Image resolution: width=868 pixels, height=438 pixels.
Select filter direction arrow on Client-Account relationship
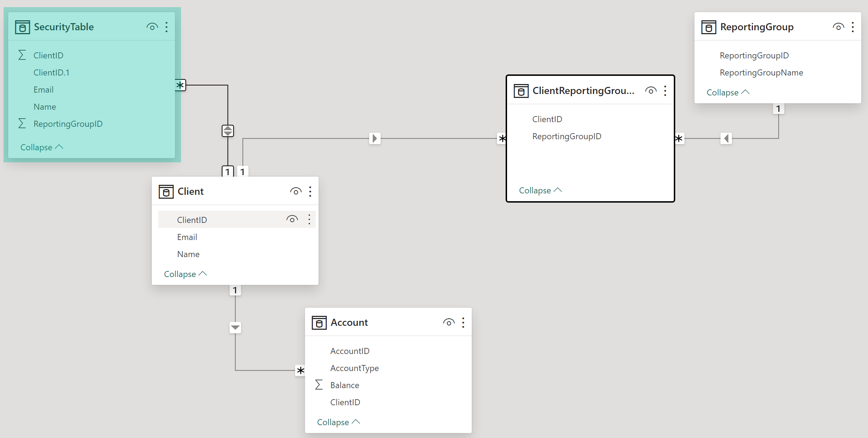[235, 327]
